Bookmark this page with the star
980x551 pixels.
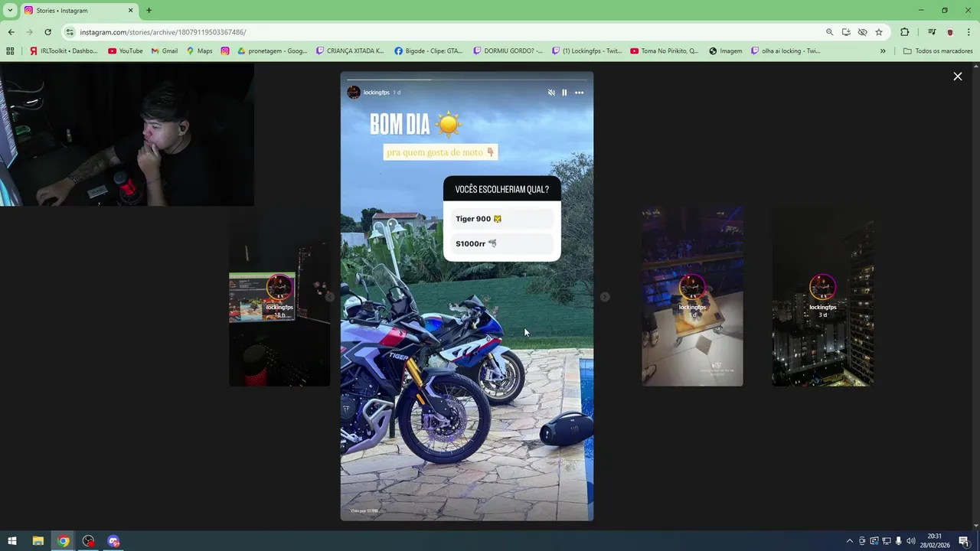[879, 32]
